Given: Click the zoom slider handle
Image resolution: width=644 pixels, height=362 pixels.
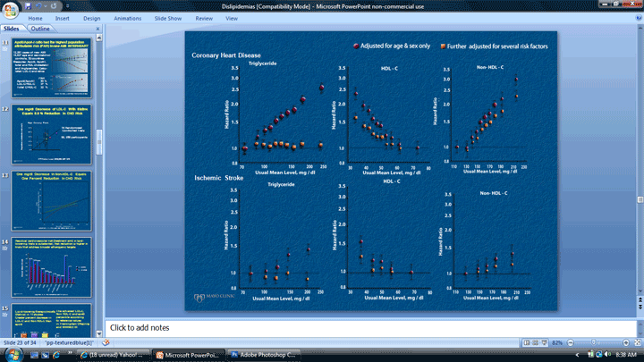Looking at the screenshot, I should (x=594, y=342).
